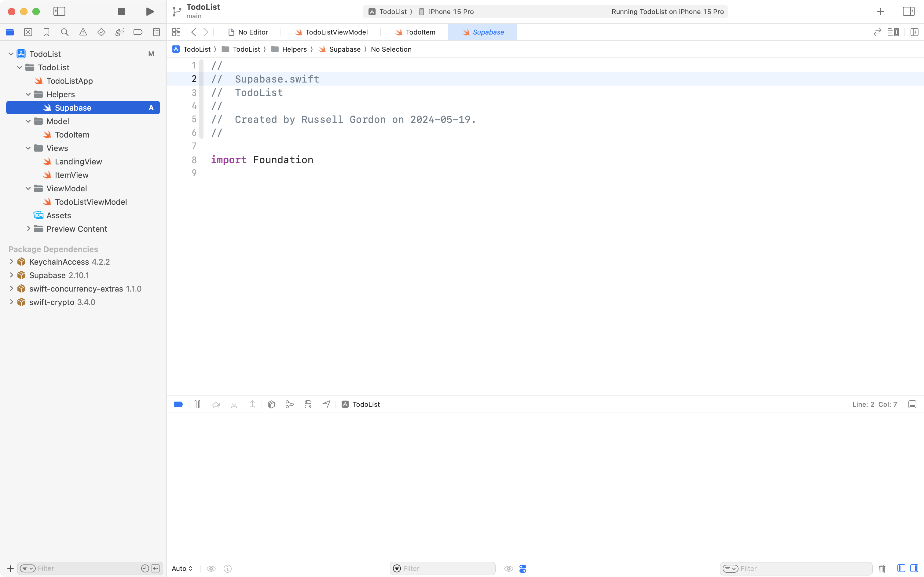Screen dimensions: 924x577
Task: Open the Report navigator
Action: 156,32
